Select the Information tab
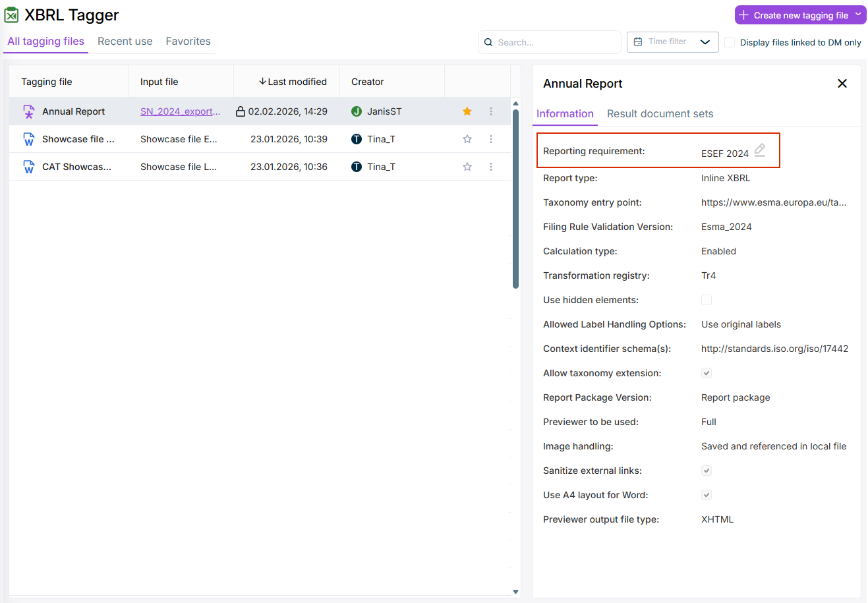868x603 pixels. (x=565, y=113)
